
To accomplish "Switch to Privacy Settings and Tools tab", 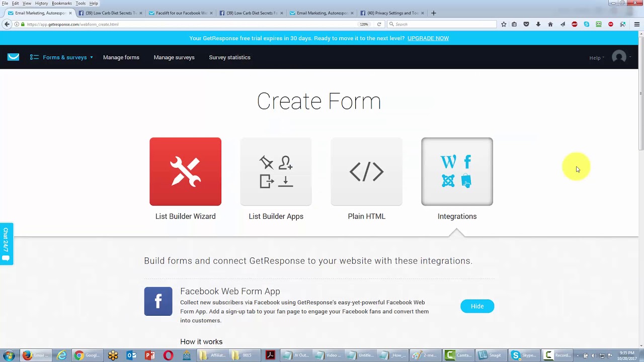I will coord(392,13).
